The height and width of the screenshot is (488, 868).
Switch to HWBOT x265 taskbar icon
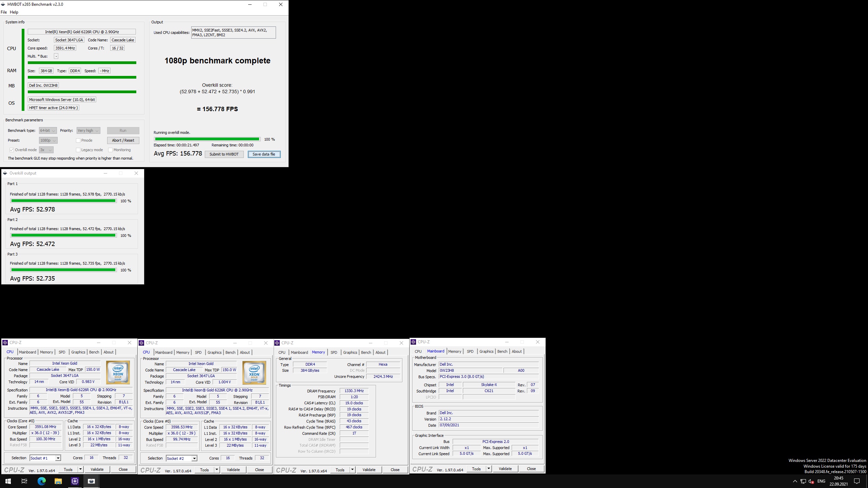[x=91, y=481]
